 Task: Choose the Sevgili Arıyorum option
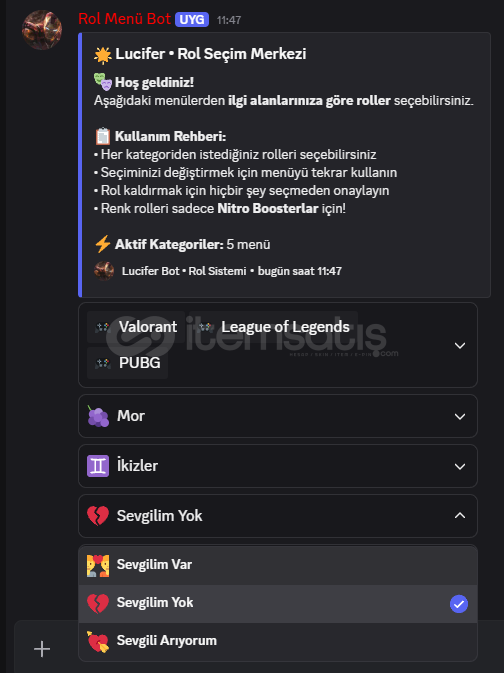[278, 642]
